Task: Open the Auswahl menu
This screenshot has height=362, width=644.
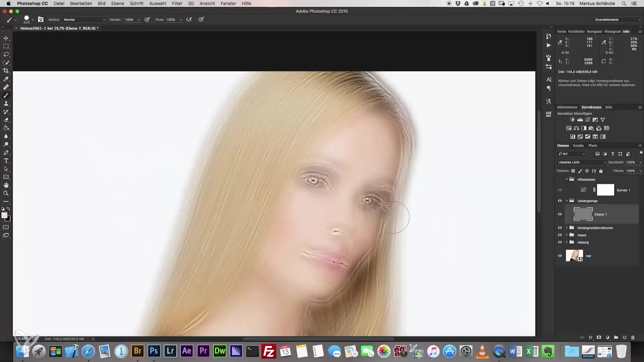Action: [x=158, y=3]
